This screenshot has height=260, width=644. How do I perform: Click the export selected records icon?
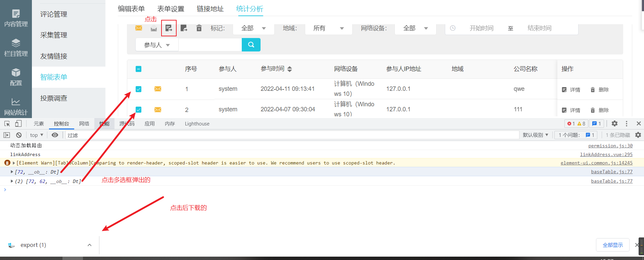click(169, 28)
